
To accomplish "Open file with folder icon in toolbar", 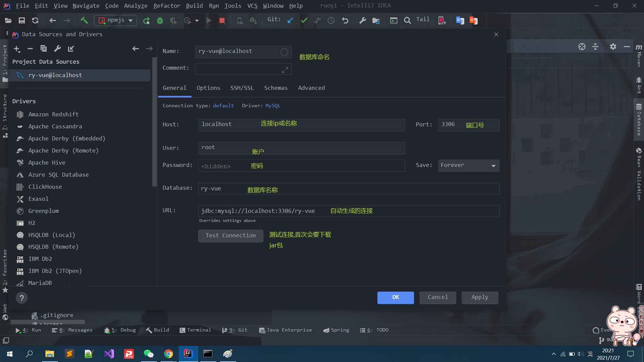I will (8, 21).
